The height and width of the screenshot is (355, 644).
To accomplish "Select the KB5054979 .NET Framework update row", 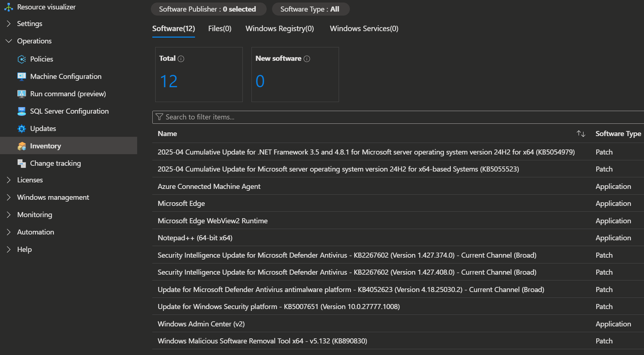I will [x=398, y=152].
